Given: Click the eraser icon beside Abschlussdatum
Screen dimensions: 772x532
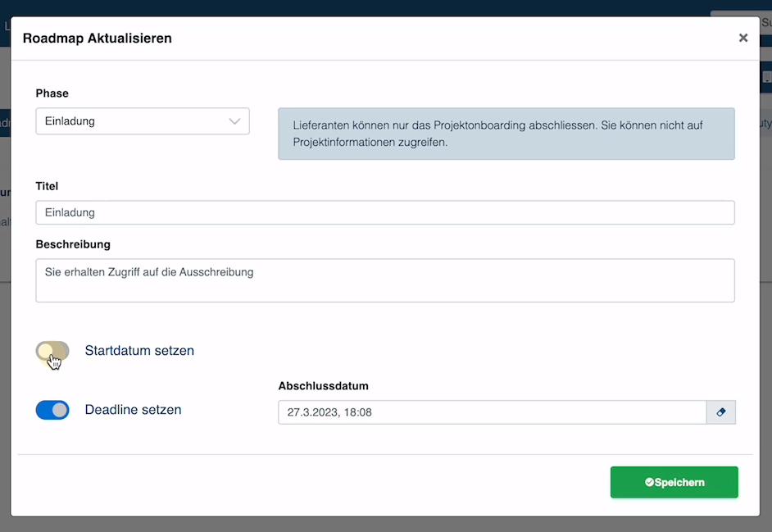Looking at the screenshot, I should point(721,412).
